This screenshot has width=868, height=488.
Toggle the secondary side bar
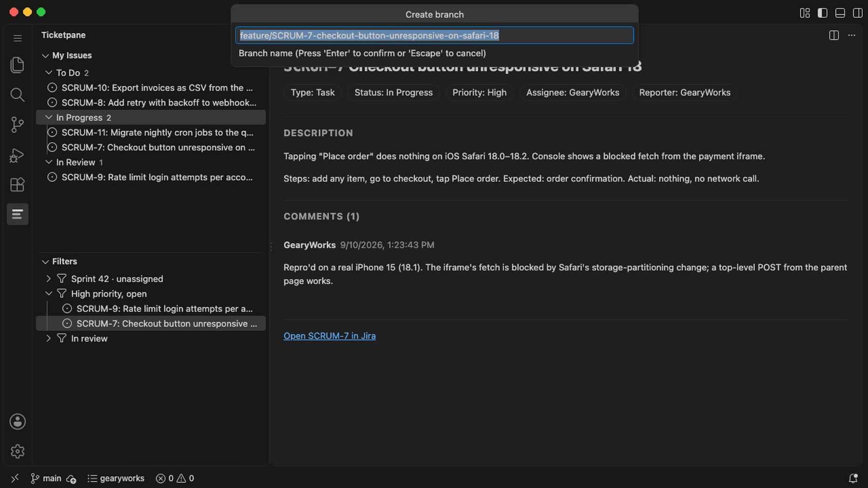(858, 13)
